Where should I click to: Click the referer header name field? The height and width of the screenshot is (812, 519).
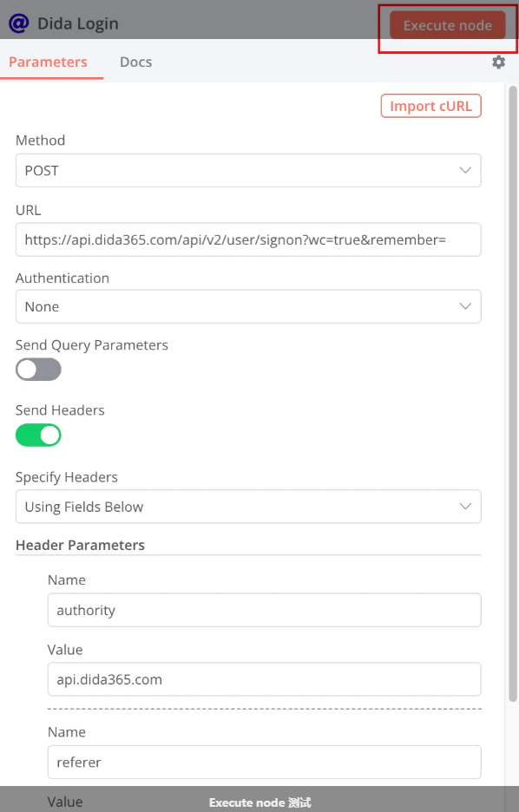264,763
